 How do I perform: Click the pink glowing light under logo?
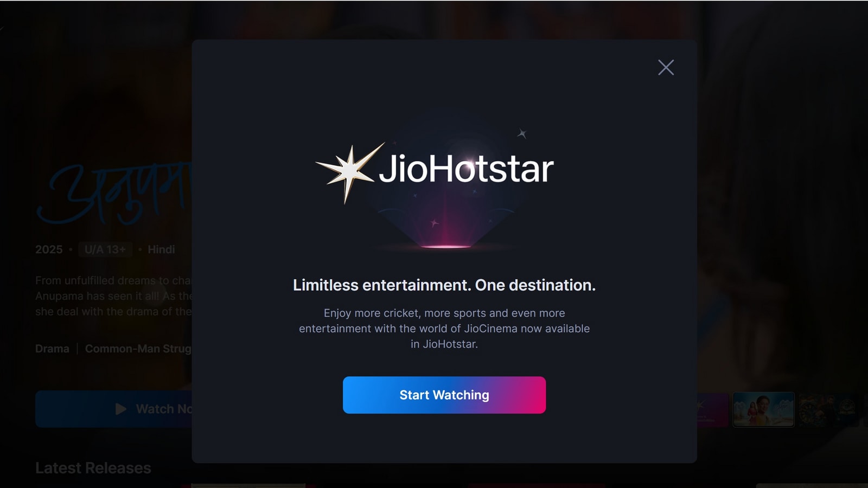(x=446, y=246)
